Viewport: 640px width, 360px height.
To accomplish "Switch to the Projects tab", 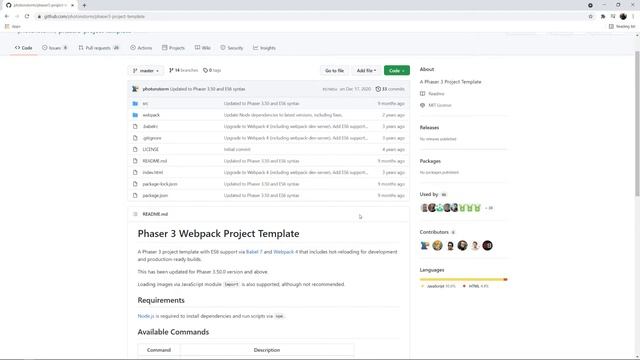I will (173, 48).
